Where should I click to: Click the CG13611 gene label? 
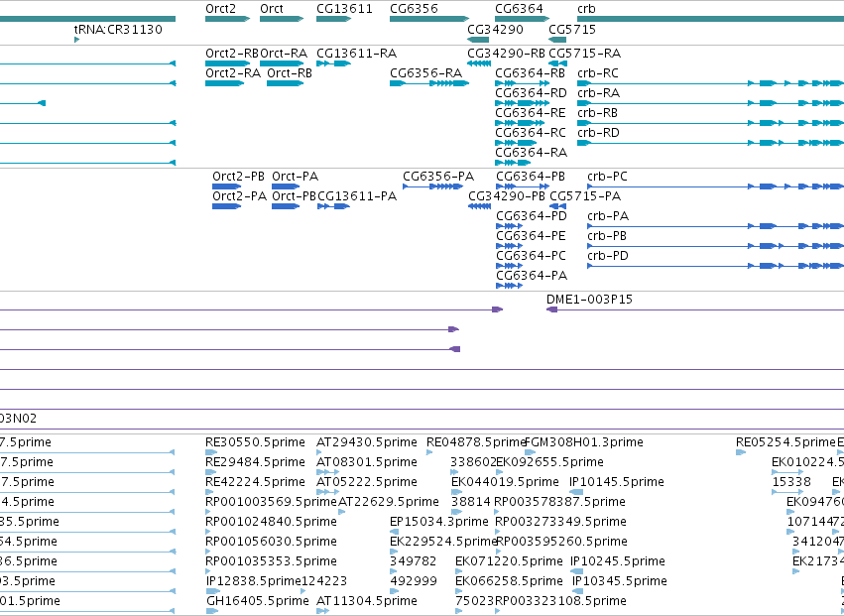[344, 9]
